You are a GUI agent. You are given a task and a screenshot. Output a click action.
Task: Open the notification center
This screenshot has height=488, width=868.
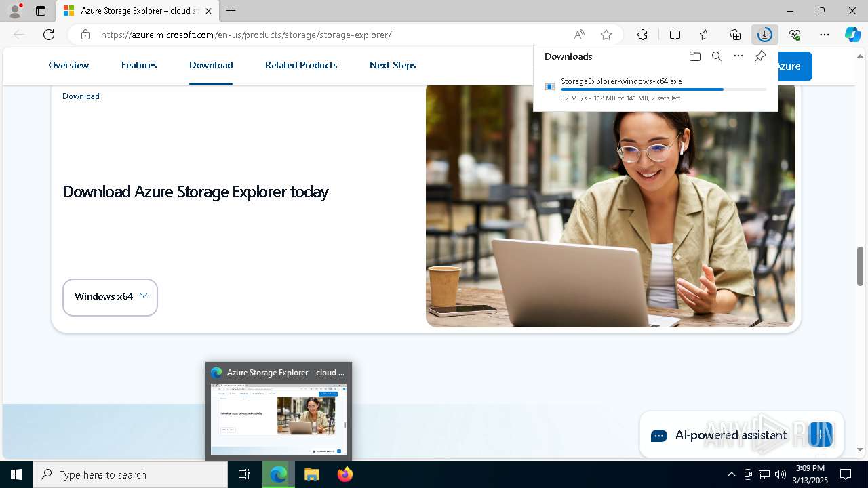click(846, 474)
